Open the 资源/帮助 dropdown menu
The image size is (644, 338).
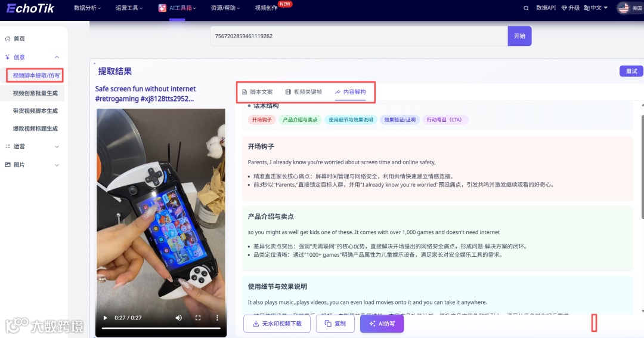225,8
